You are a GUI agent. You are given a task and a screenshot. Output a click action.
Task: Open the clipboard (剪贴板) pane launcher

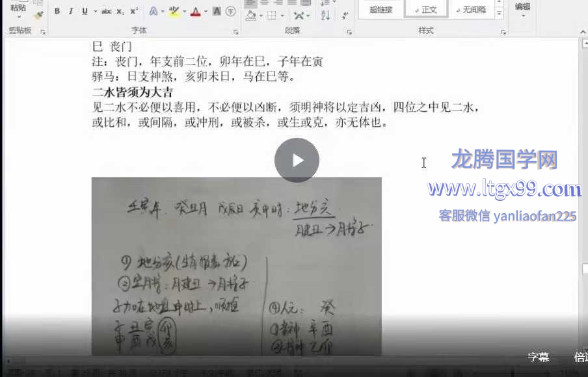tap(43, 32)
